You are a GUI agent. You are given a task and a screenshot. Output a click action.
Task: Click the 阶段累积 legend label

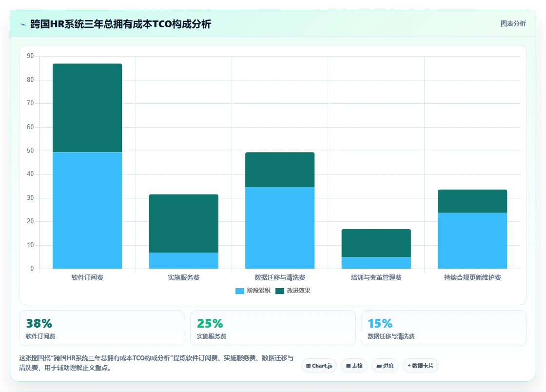(259, 291)
